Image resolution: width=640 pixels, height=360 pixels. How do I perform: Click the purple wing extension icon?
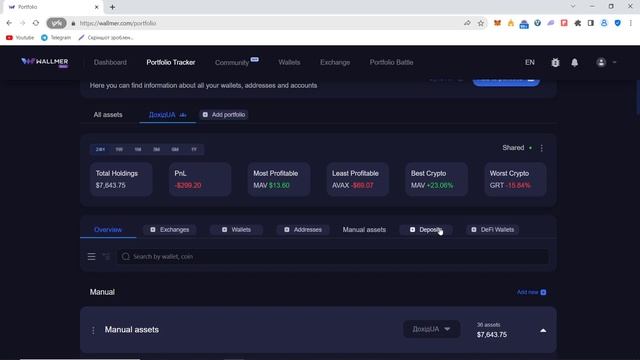coord(551,23)
